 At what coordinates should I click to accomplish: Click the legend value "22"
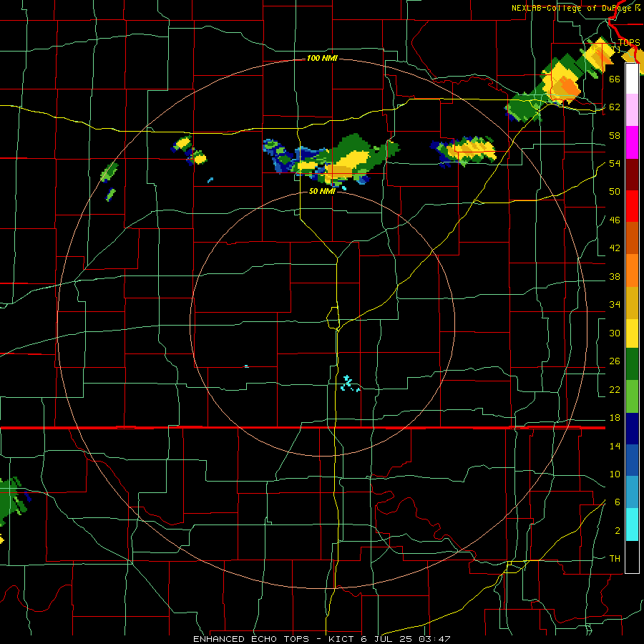(x=615, y=389)
